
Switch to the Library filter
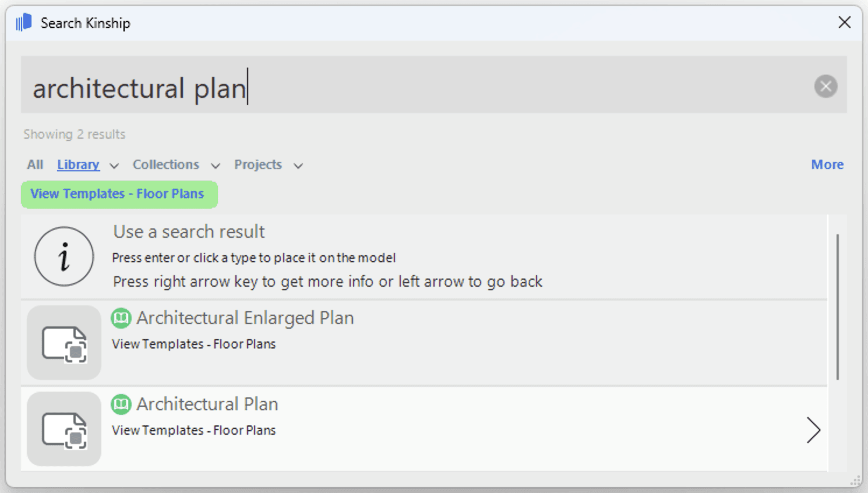(77, 164)
